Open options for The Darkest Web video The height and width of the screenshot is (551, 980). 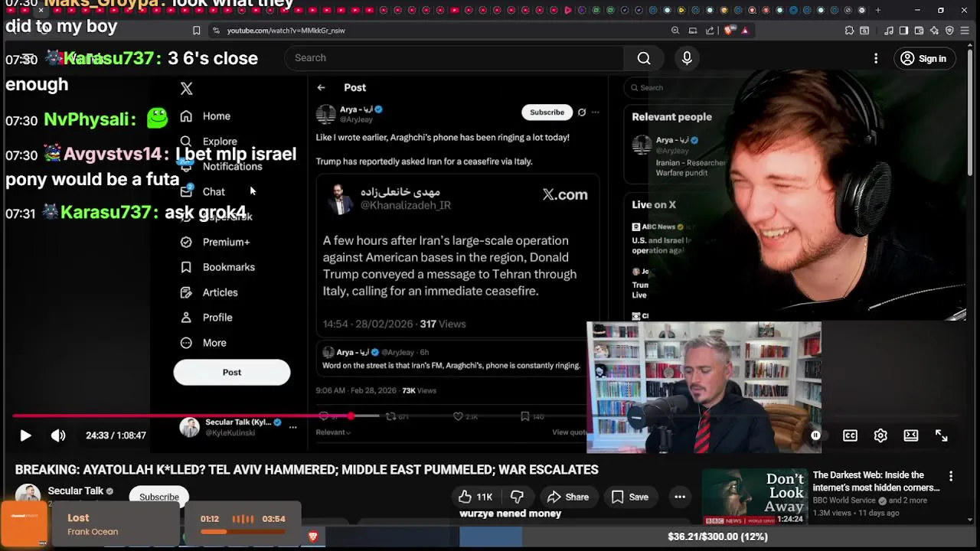pyautogui.click(x=951, y=476)
